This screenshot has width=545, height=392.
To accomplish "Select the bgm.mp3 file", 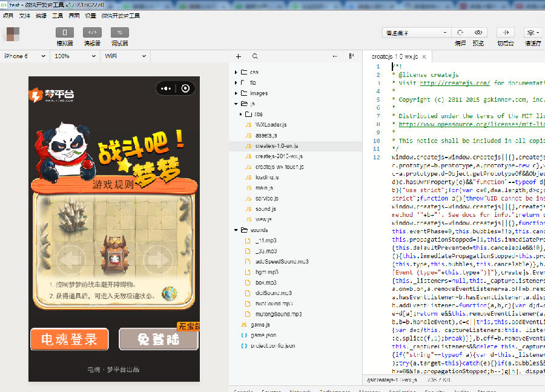I will click(266, 272).
